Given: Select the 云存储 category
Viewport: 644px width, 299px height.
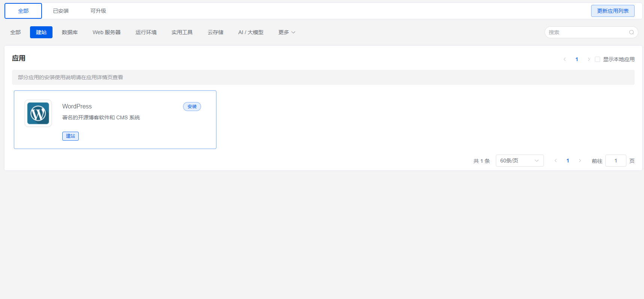Looking at the screenshot, I should click(x=216, y=32).
